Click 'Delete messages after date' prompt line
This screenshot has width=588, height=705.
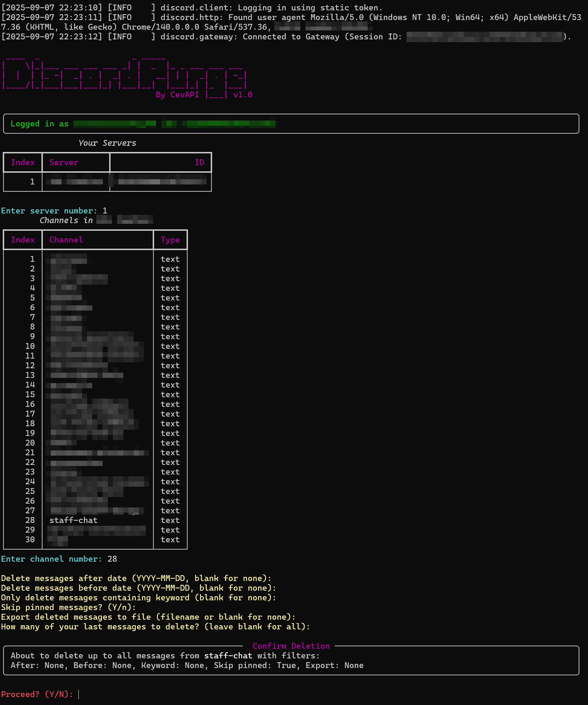pyautogui.click(x=136, y=578)
